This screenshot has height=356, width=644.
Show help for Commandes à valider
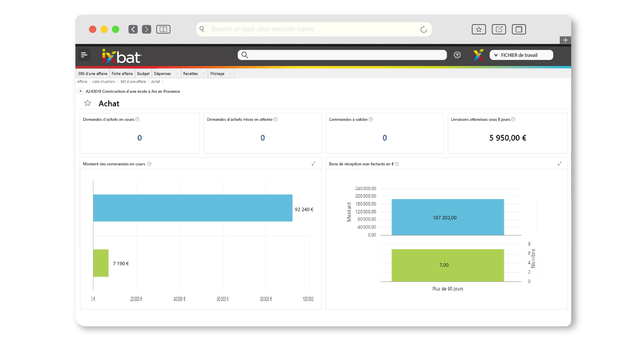pyautogui.click(x=371, y=119)
